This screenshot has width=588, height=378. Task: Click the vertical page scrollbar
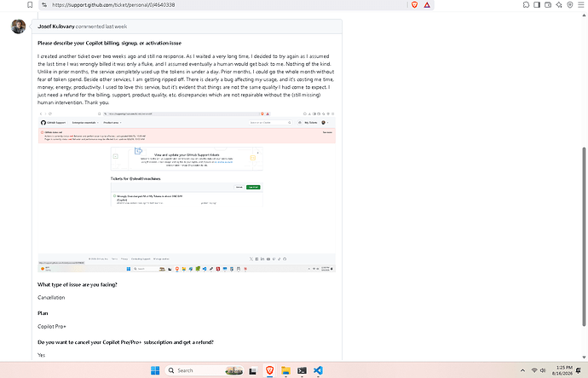pos(584,236)
